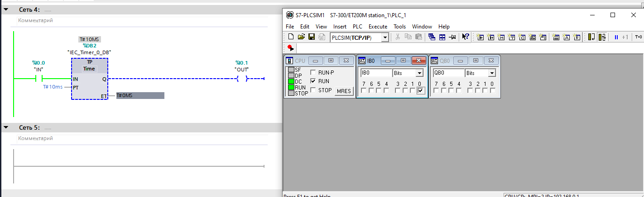
Task: Open the Tools menu in PLCSIM
Action: (x=399, y=27)
